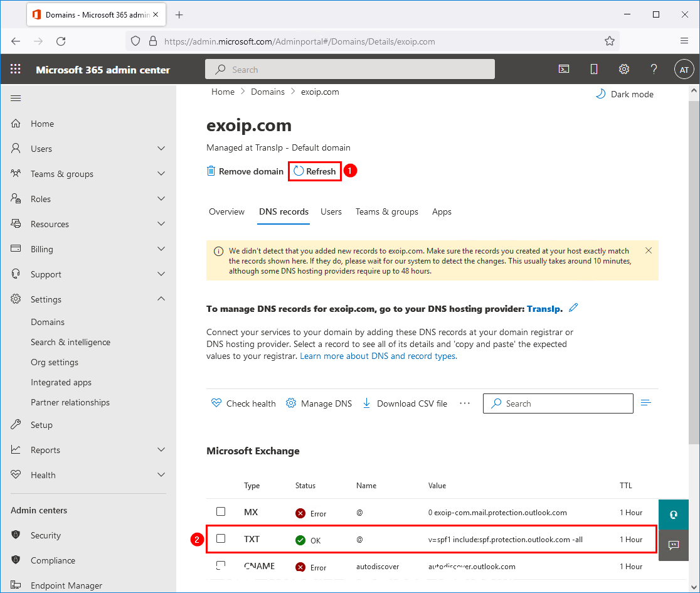The image size is (700, 593).
Task: Switch to the Apps tab
Action: (442, 211)
